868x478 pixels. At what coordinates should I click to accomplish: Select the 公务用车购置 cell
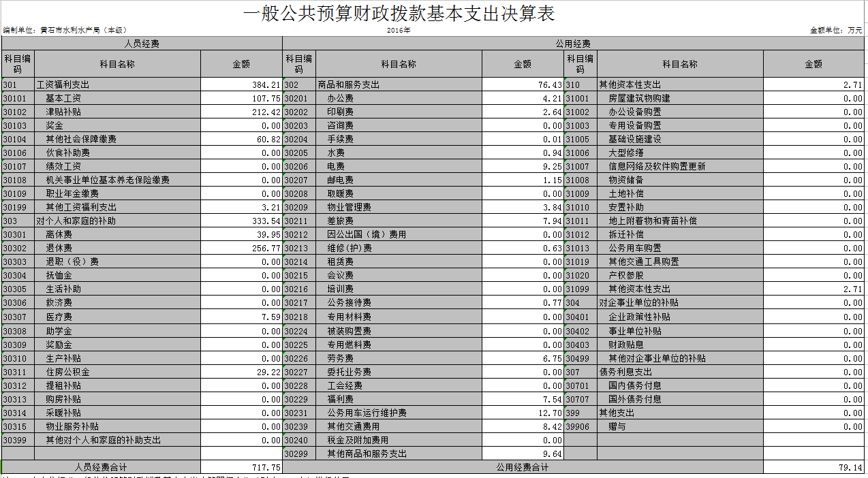[680, 249]
